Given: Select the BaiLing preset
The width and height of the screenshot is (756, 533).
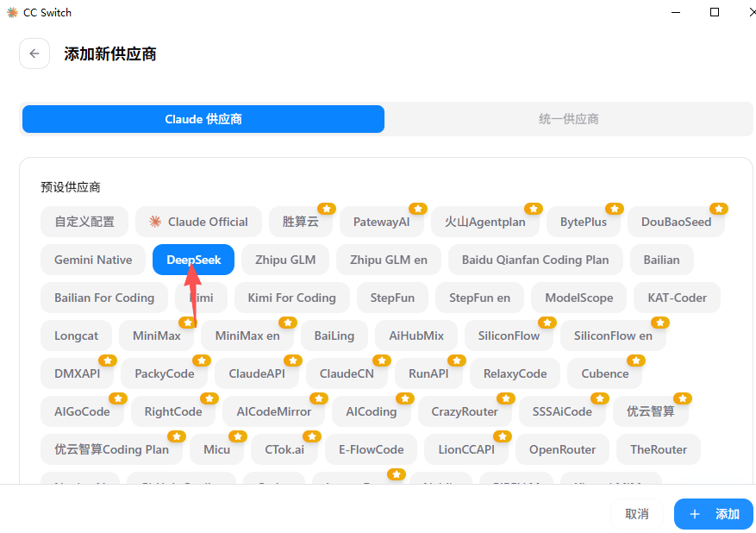Looking at the screenshot, I should (334, 335).
